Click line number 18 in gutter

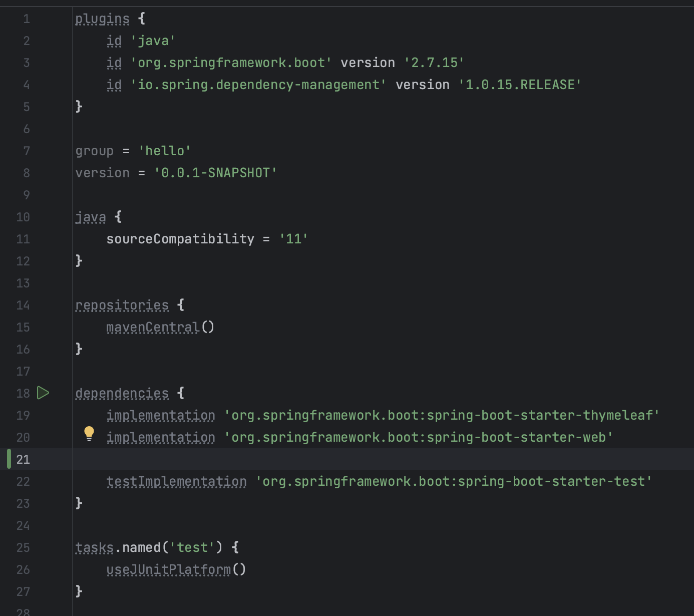pos(23,393)
